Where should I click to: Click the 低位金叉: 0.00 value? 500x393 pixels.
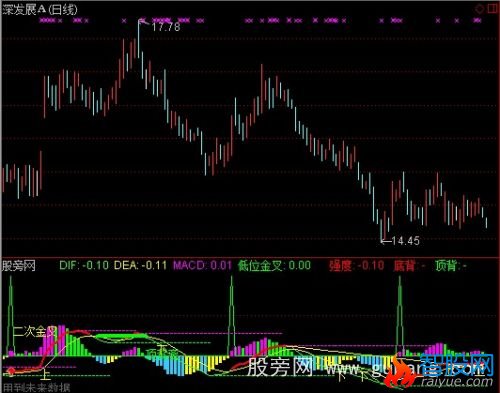pos(274,265)
